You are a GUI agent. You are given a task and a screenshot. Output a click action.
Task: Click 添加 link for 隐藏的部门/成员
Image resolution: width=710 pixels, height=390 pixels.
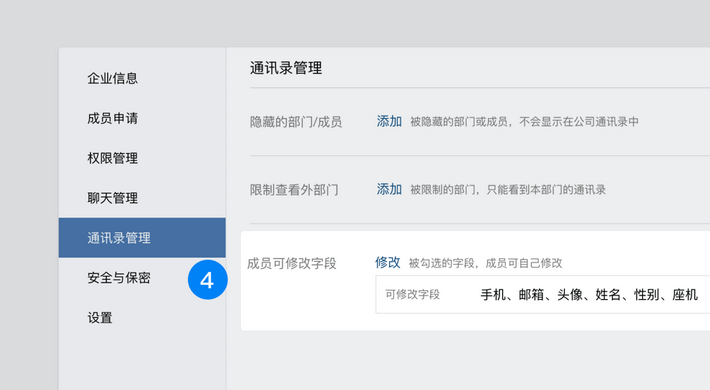click(389, 121)
